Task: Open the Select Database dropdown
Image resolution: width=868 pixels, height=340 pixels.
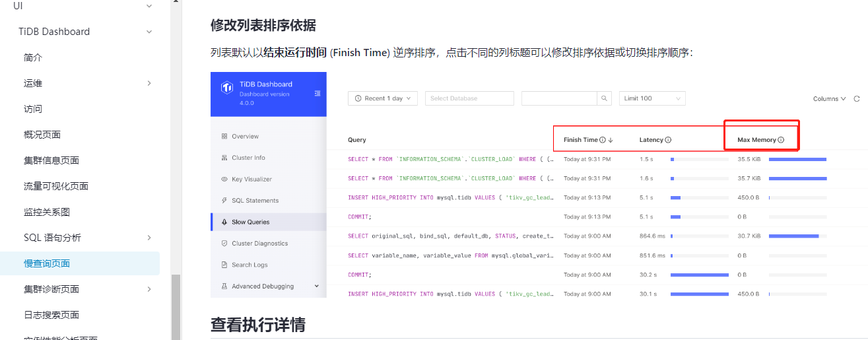Action: pyautogui.click(x=469, y=98)
